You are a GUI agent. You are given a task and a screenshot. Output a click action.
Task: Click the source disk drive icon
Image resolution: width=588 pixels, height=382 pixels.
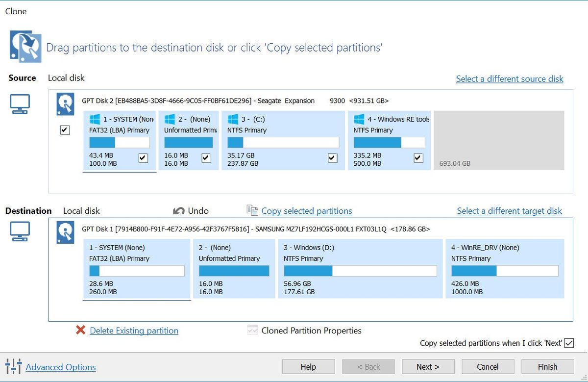pos(65,104)
